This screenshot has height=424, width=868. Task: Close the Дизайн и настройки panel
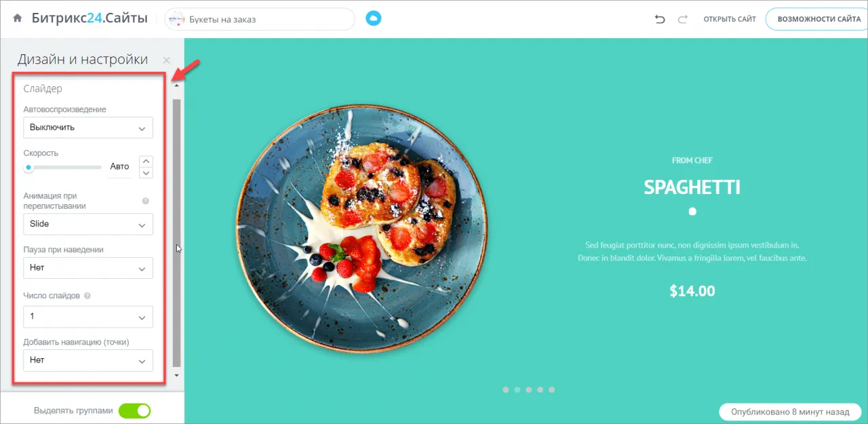167,60
